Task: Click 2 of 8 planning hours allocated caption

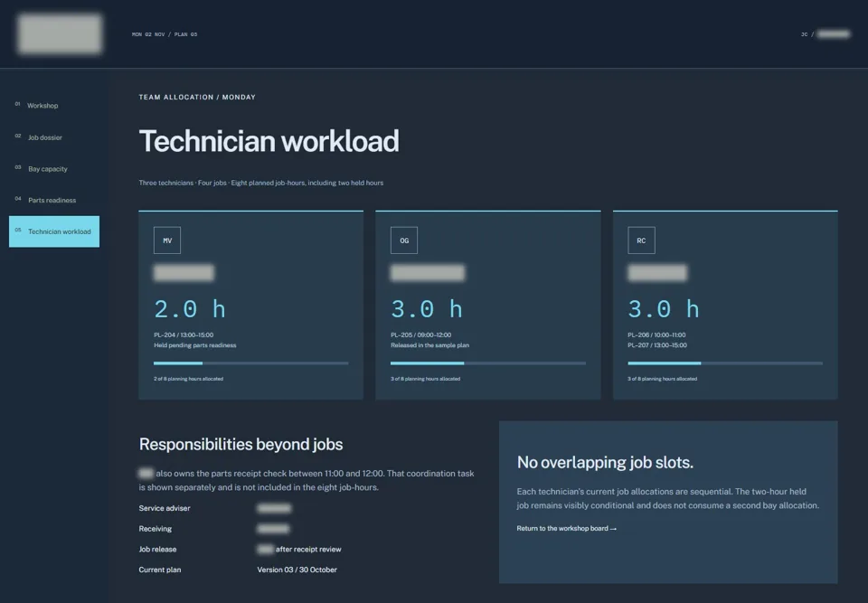Action: 188,379
